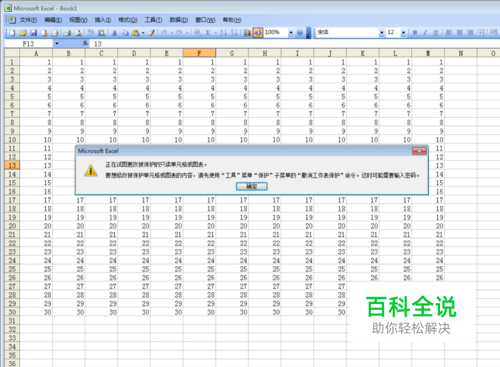Open the Redo history dropdown arrow
Screen dimensions: 500x367
pyautogui.click(x=187, y=33)
